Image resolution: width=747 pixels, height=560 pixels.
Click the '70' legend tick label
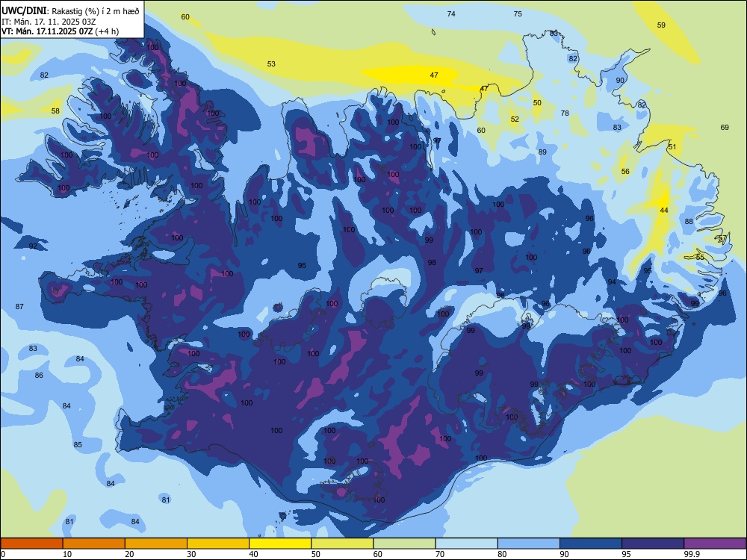coord(440,554)
